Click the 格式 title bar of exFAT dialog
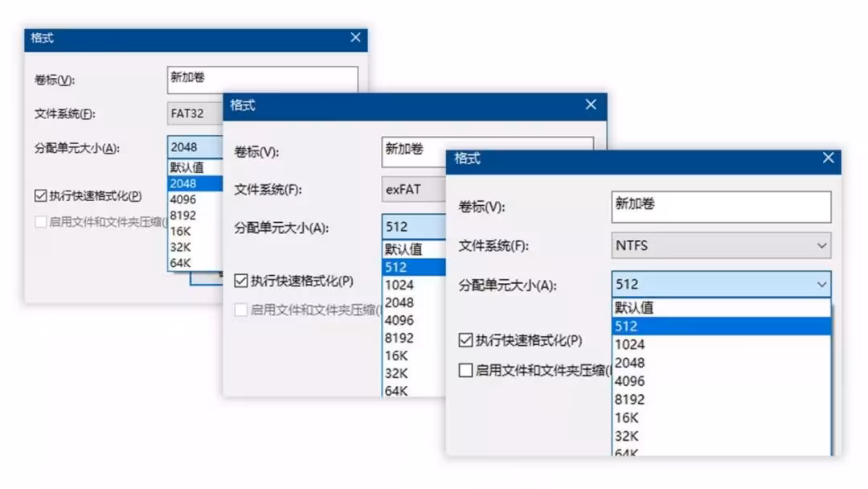 415,106
